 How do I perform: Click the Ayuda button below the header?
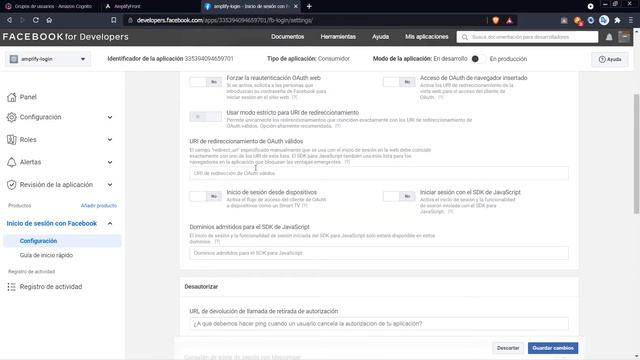point(610,59)
